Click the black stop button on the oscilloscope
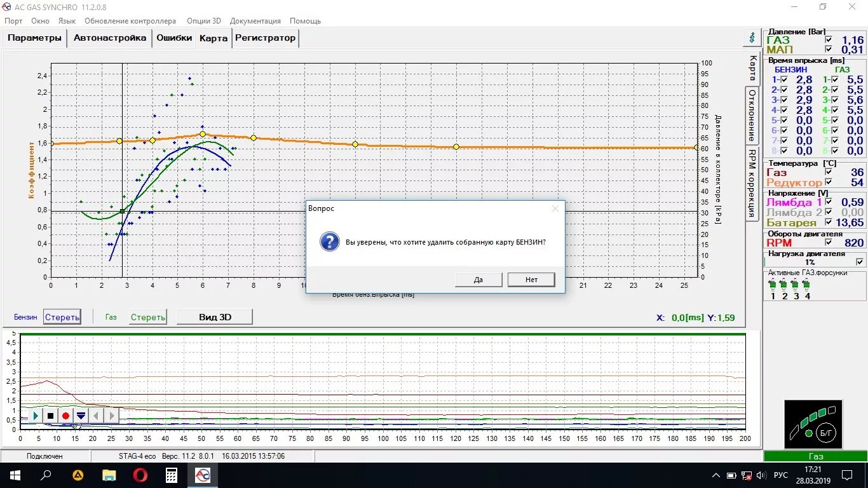This screenshot has height=488, width=868. tap(51, 416)
